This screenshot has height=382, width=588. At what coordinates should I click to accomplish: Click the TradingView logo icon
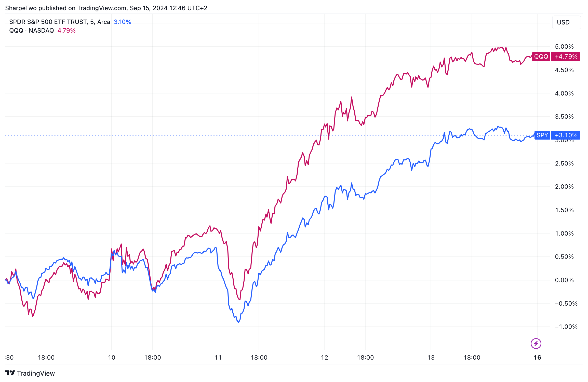pyautogui.click(x=10, y=373)
